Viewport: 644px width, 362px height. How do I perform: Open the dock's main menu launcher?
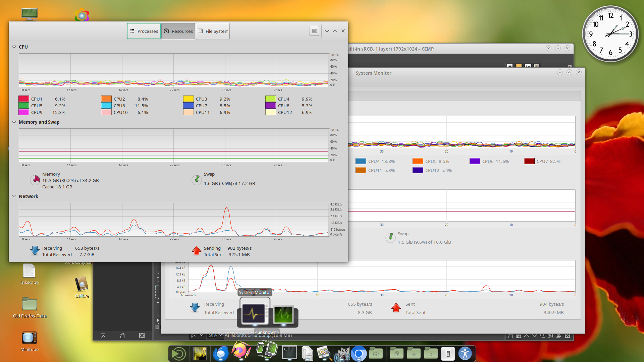click(x=178, y=354)
